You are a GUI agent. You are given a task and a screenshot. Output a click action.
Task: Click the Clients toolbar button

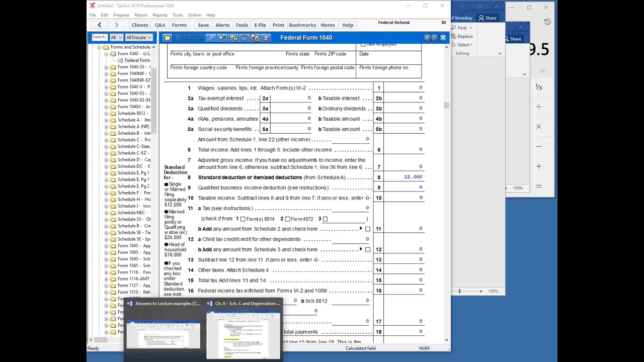(x=139, y=25)
